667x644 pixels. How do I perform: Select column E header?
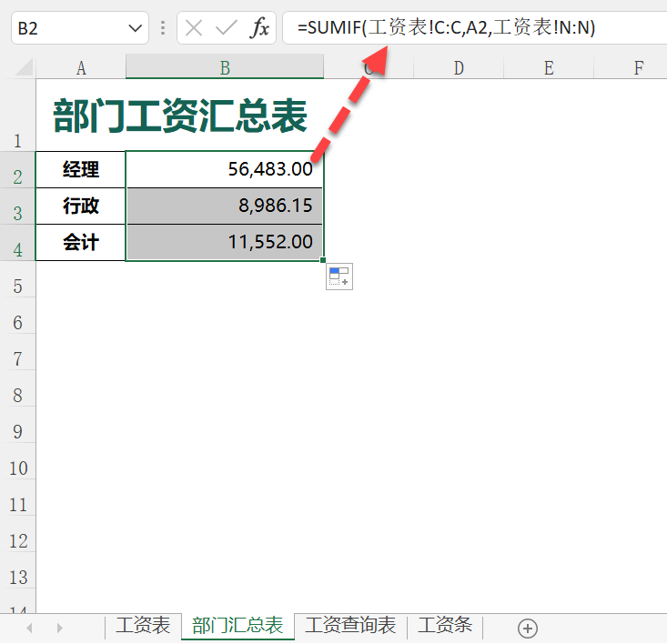(549, 66)
